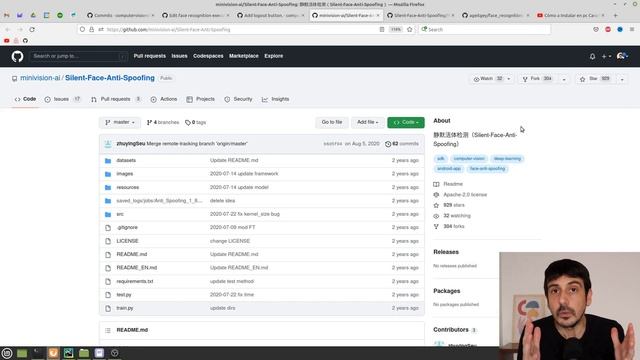
Task: Switch to the Issues tab
Action: point(62,99)
